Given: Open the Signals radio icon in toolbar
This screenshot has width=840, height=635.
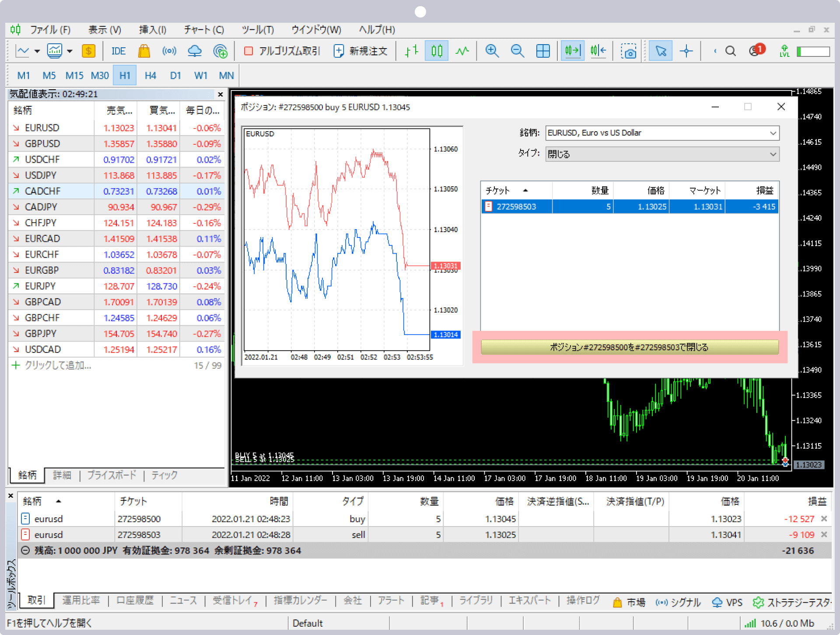Looking at the screenshot, I should point(169,51).
